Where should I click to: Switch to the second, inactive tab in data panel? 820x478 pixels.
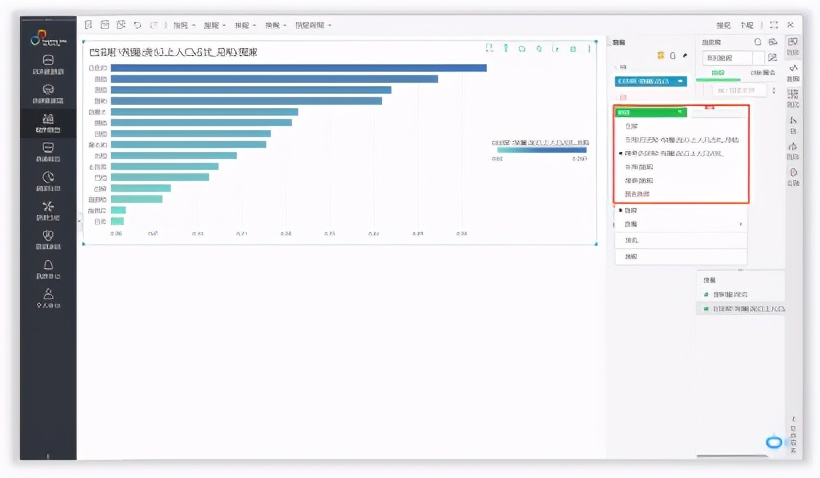tap(762, 73)
